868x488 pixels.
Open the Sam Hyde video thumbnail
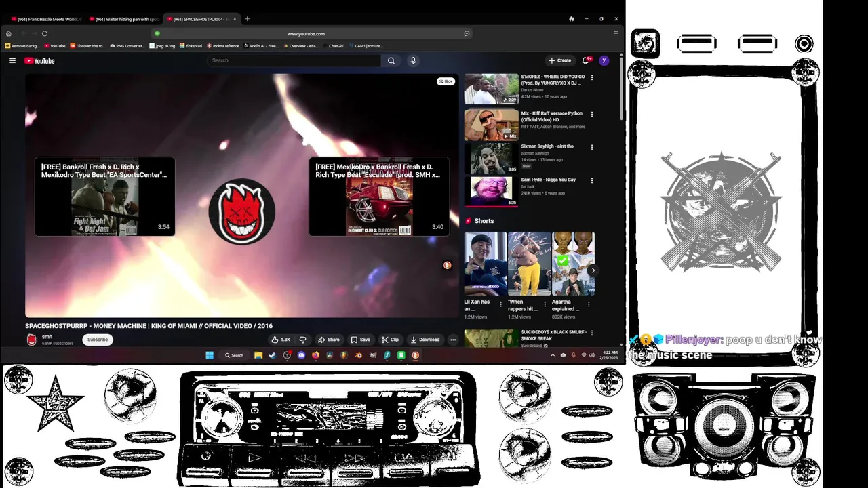(491, 191)
